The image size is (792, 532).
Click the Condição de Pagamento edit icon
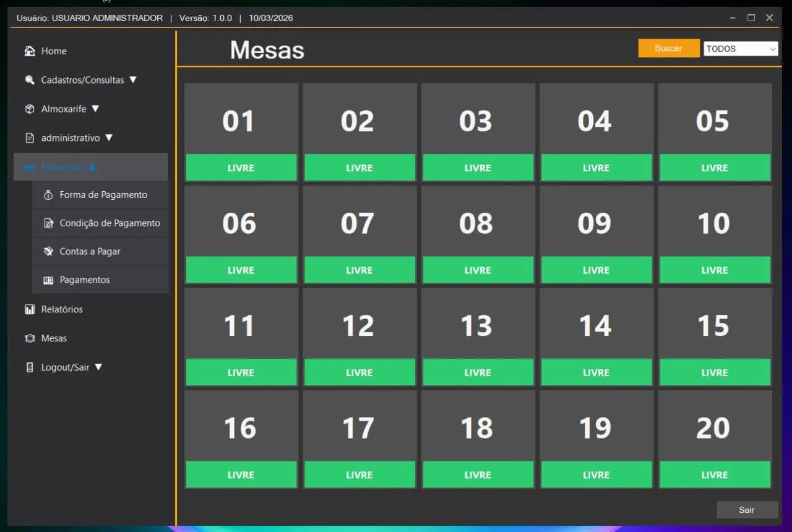[x=48, y=223]
